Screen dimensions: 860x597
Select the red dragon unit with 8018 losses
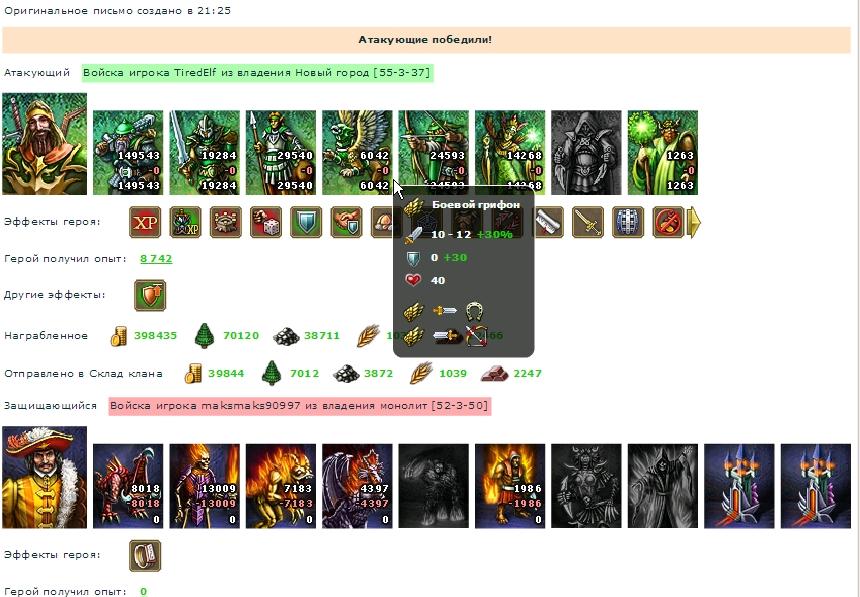click(128, 486)
